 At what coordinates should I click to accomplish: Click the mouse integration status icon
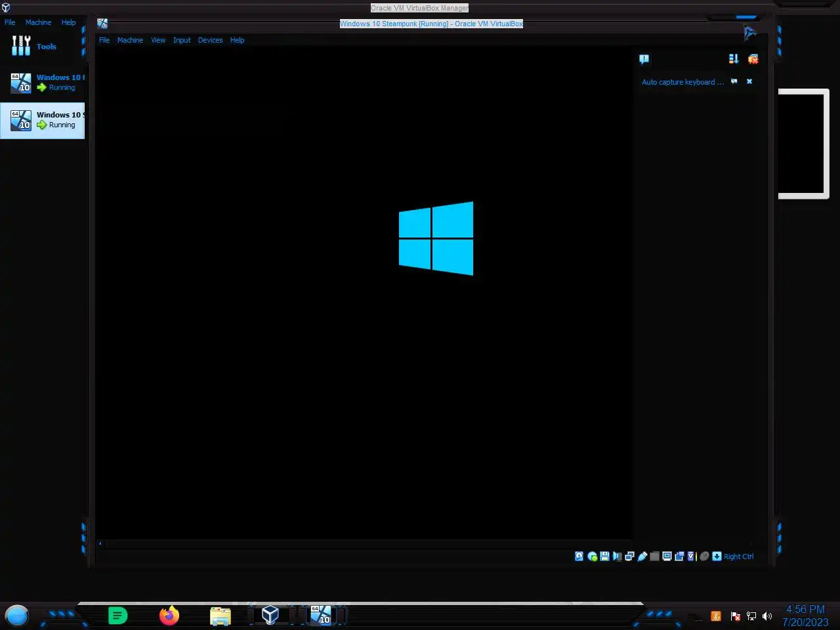tap(704, 556)
